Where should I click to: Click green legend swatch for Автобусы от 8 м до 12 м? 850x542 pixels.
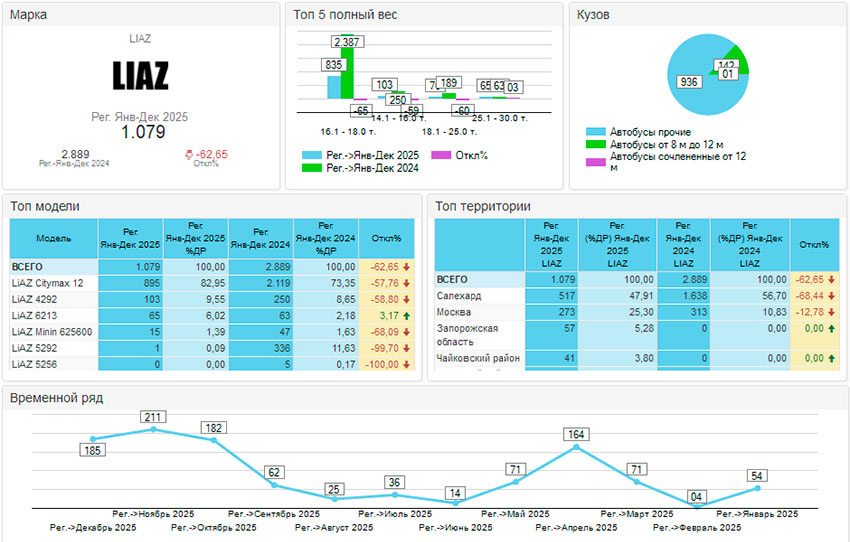coord(595,144)
